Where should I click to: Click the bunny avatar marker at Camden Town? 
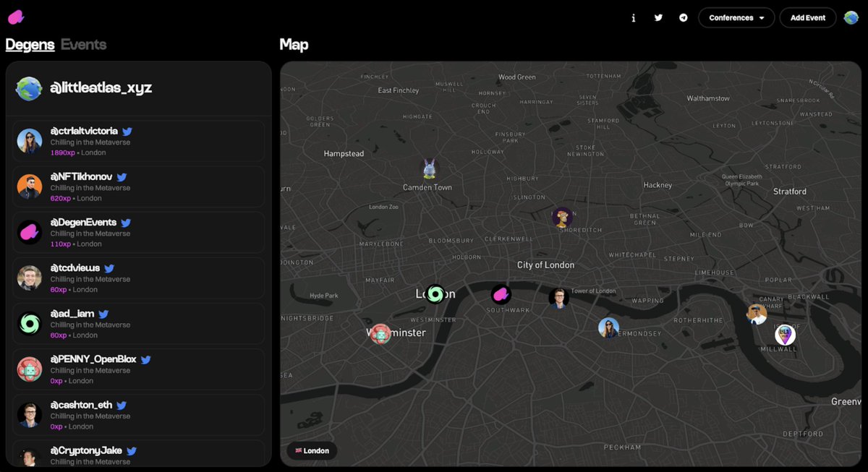[x=430, y=169]
